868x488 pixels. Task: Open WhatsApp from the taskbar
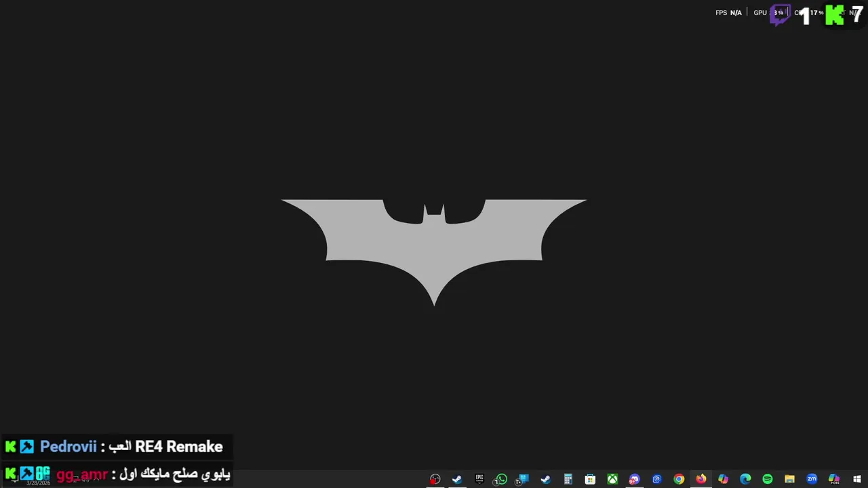[501, 479]
